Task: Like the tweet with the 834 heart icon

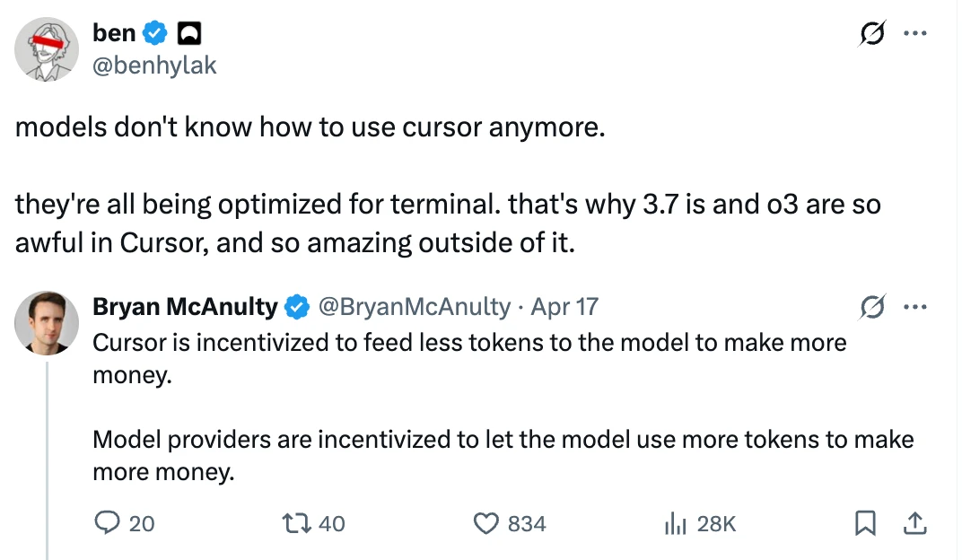Action: [486, 524]
